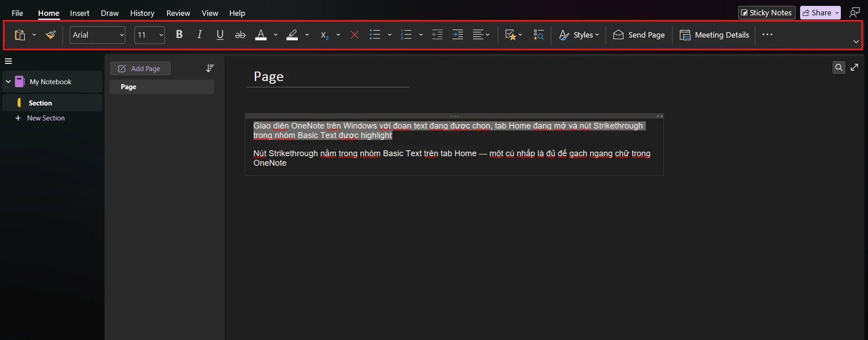
Task: Apply subscript formatting
Action: (324, 35)
